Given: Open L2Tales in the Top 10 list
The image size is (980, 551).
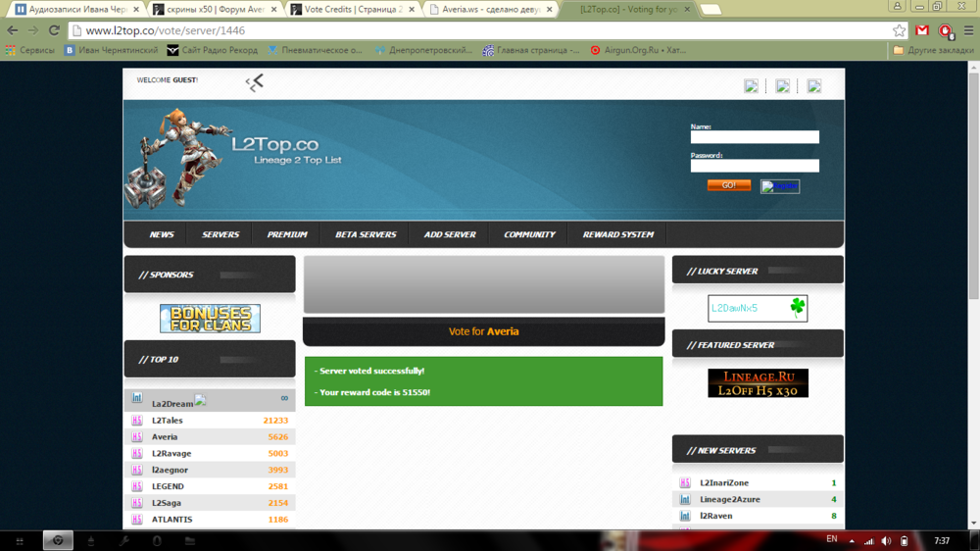Looking at the screenshot, I should (x=168, y=421).
